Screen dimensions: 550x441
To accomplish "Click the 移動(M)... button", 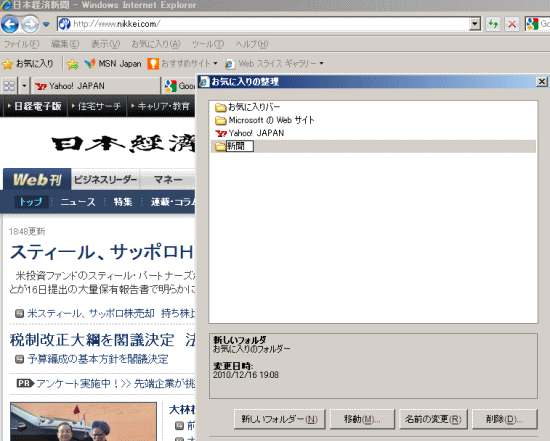I will point(362,419).
